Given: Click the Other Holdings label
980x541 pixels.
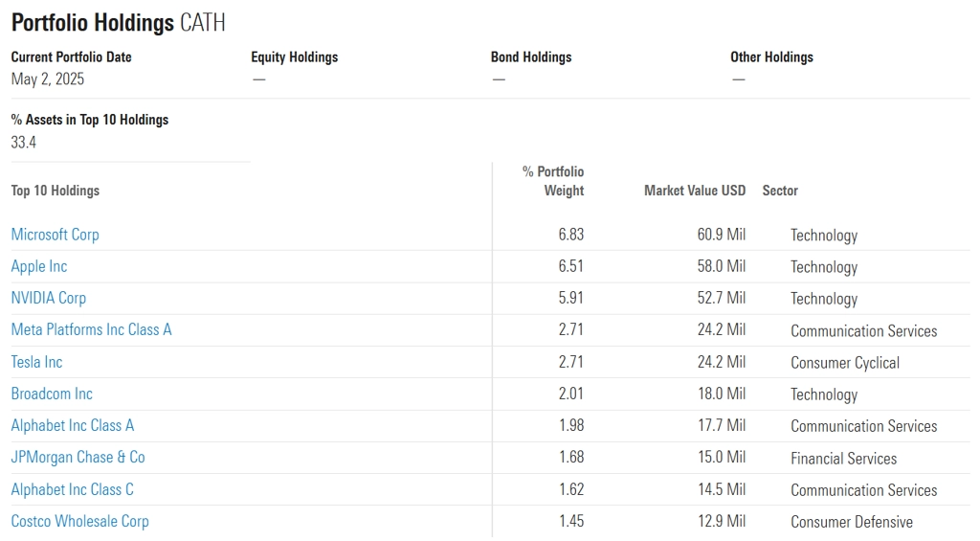Looking at the screenshot, I should [772, 56].
